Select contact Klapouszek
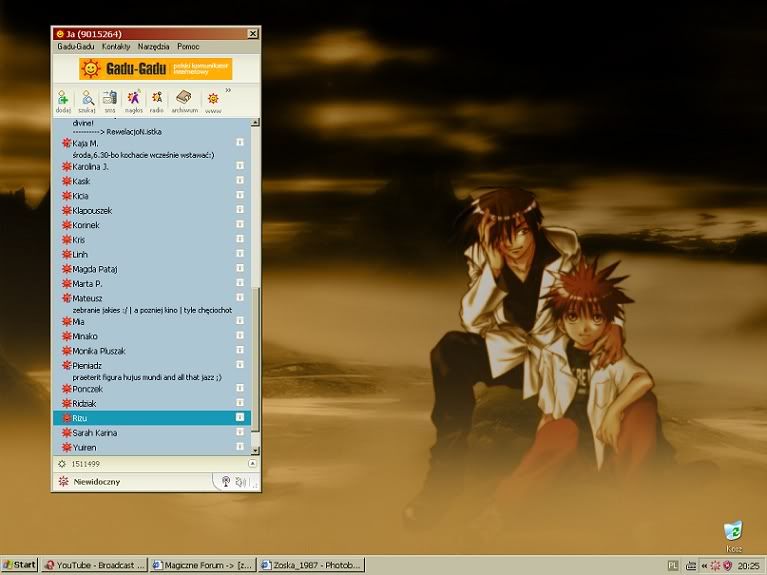Screen dimensions: 767x575 point(92,210)
